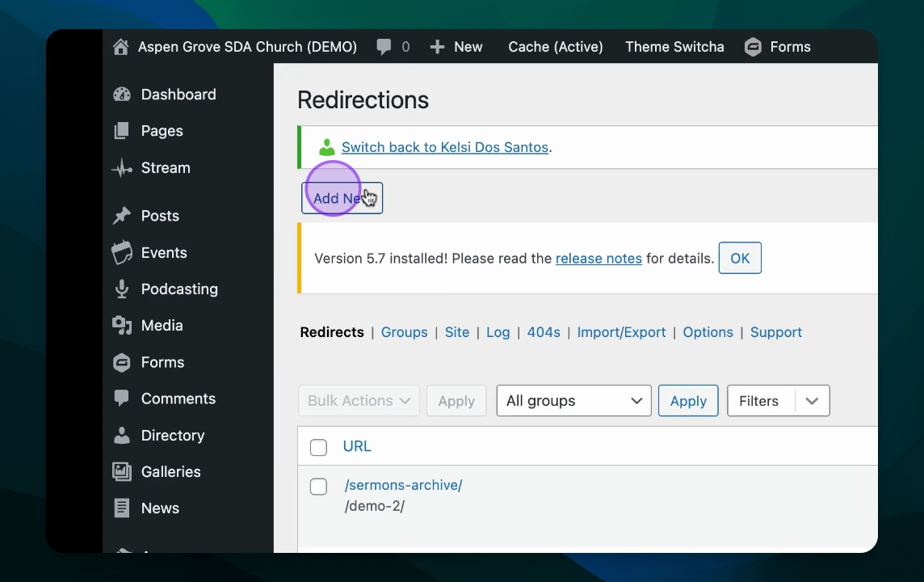Viewport: 924px width, 582px height.
Task: Click the Media library icon
Action: 122,326
